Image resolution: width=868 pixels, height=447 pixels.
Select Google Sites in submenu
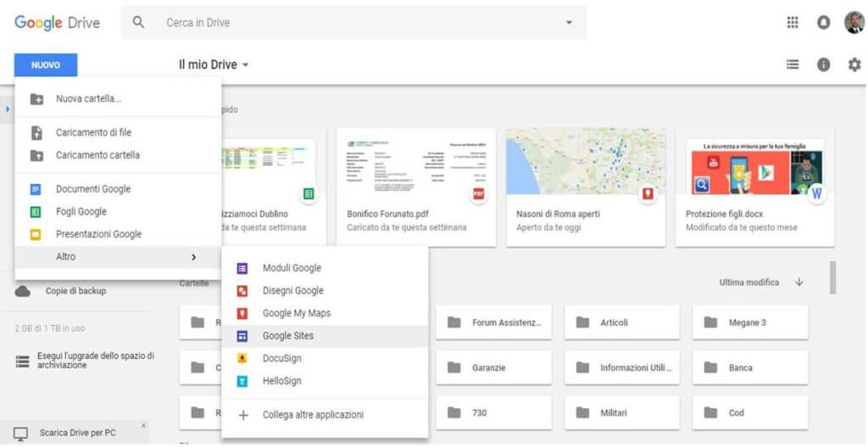point(325,336)
